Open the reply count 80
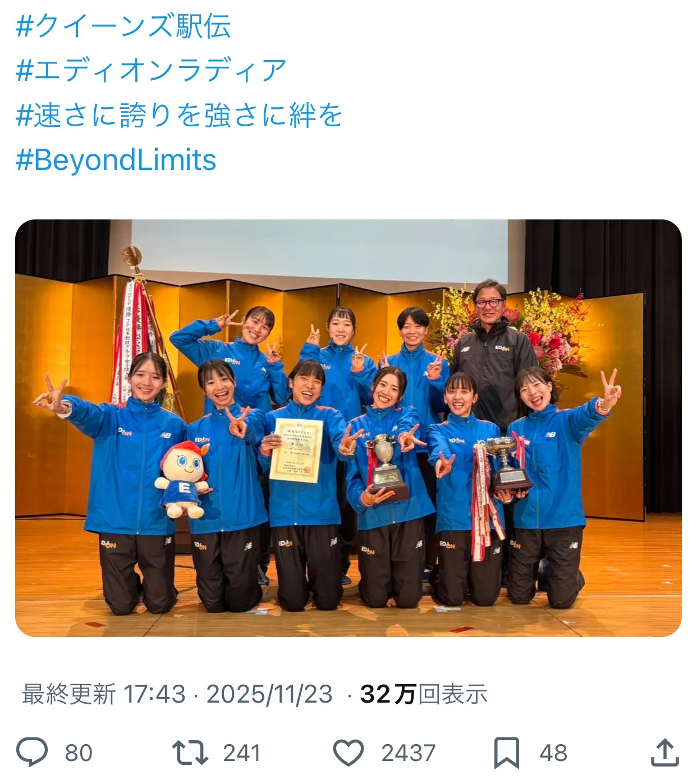Image resolution: width=697 pixels, height=784 pixels. [x=79, y=753]
